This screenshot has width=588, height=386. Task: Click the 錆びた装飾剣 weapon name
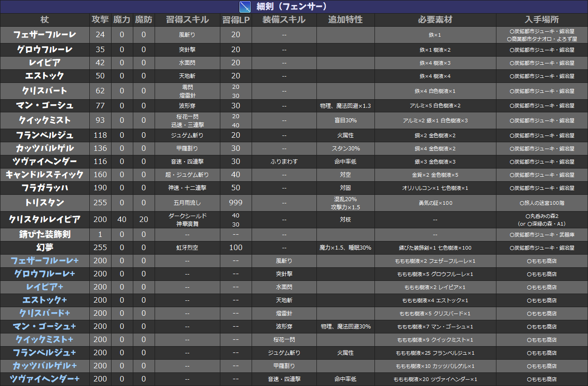44,235
